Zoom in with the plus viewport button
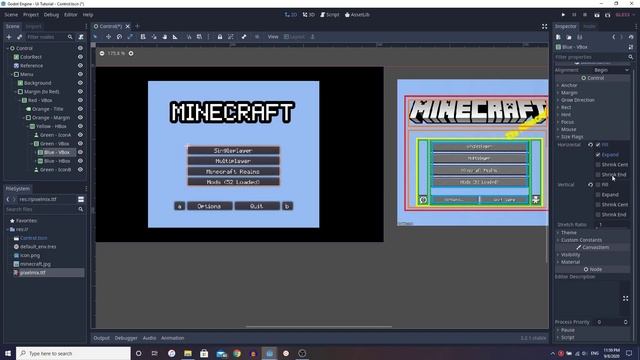The width and height of the screenshot is (640, 360). [131, 53]
